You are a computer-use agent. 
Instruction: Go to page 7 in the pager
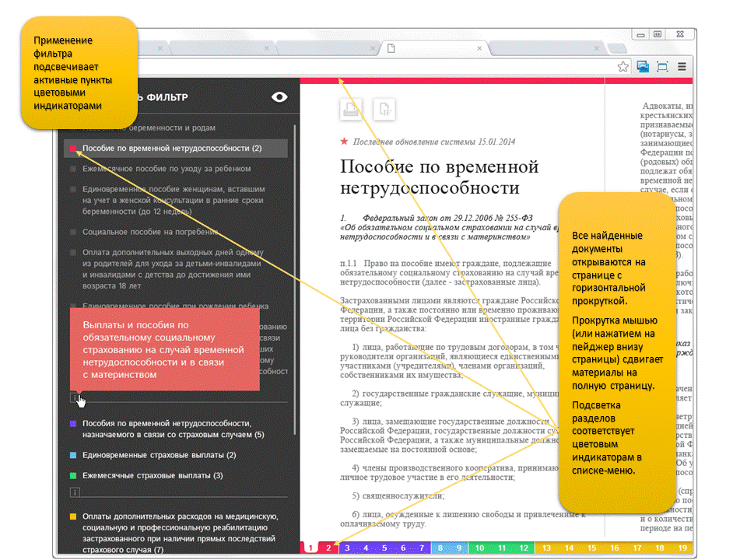tap(422, 548)
